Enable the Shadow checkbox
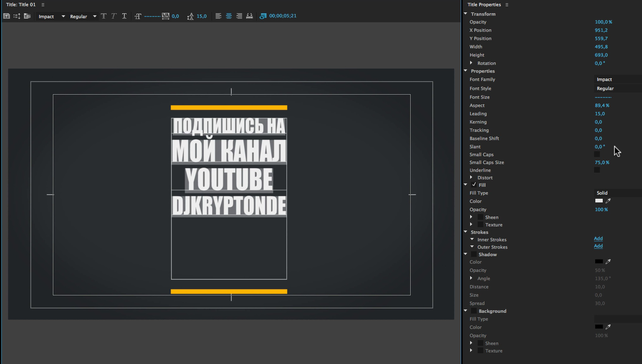 [x=474, y=255]
